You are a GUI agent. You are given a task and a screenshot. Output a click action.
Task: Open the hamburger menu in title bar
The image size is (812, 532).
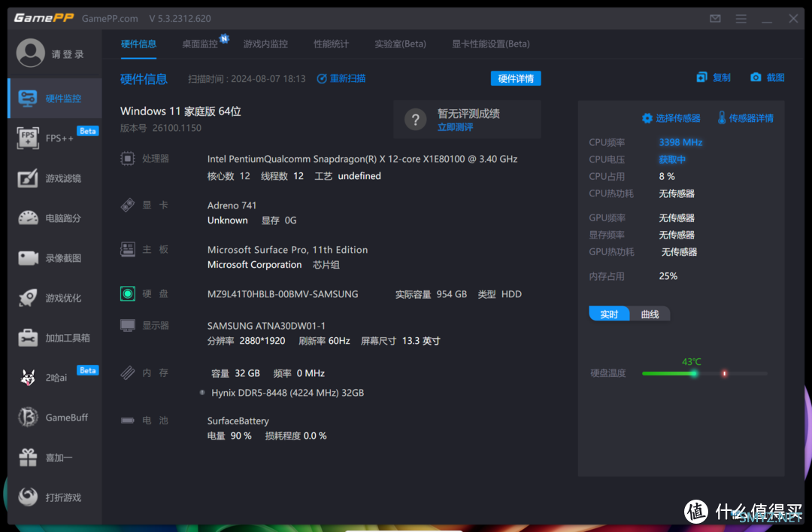pos(741,19)
